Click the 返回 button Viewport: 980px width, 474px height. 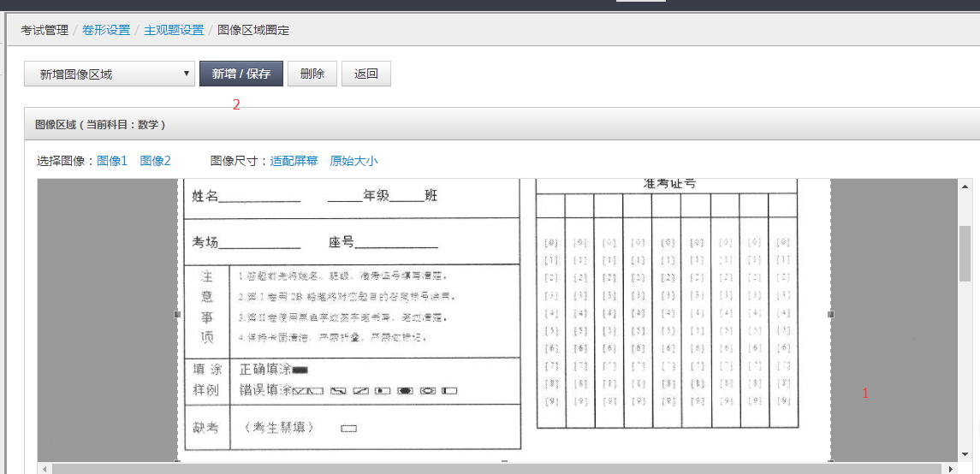point(366,74)
